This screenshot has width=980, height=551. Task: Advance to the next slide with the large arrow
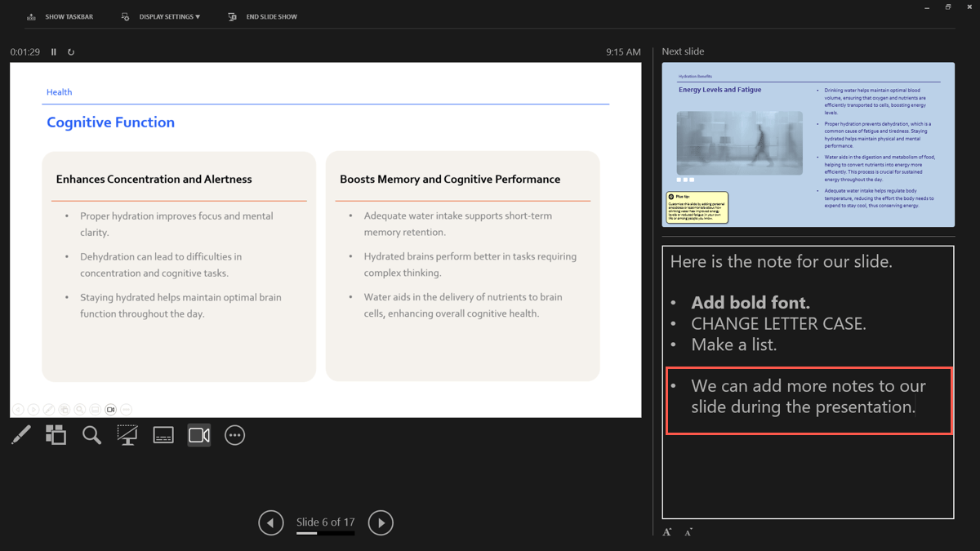tap(381, 522)
